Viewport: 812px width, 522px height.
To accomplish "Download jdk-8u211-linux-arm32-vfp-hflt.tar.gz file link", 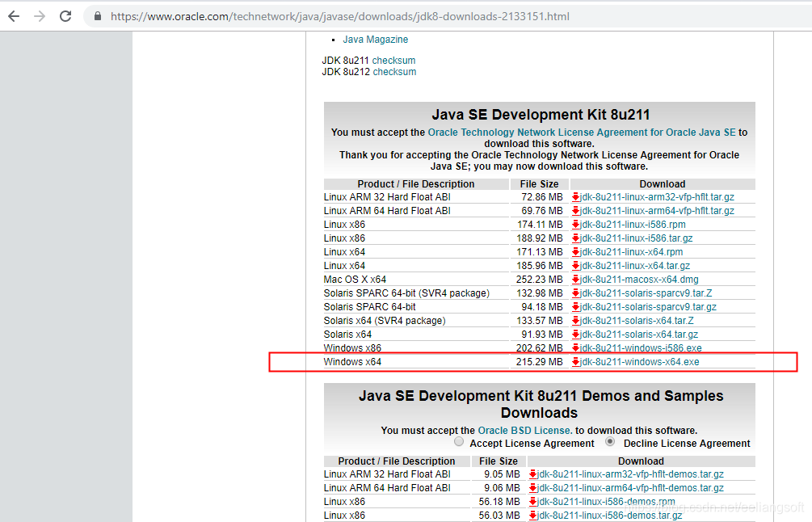I will [x=657, y=197].
